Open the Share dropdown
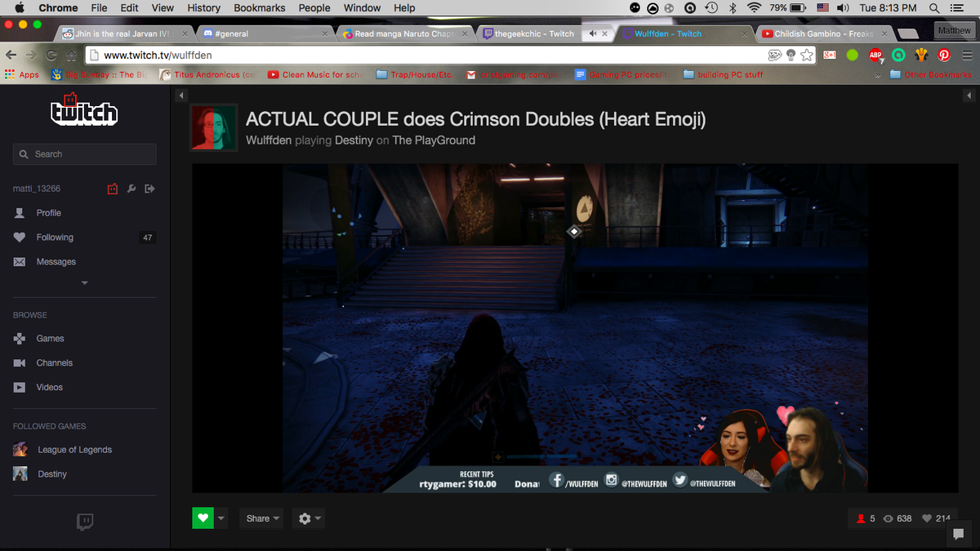The height and width of the screenshot is (551, 980). point(262,518)
